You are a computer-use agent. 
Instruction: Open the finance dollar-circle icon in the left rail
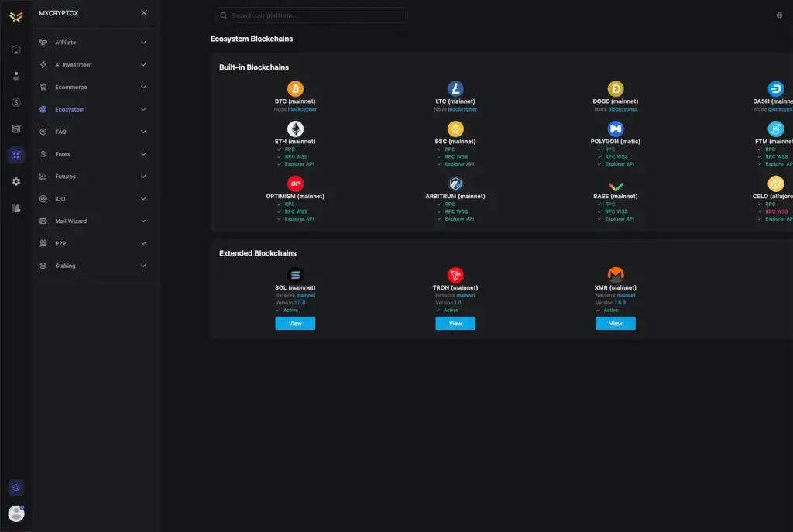tap(16, 102)
